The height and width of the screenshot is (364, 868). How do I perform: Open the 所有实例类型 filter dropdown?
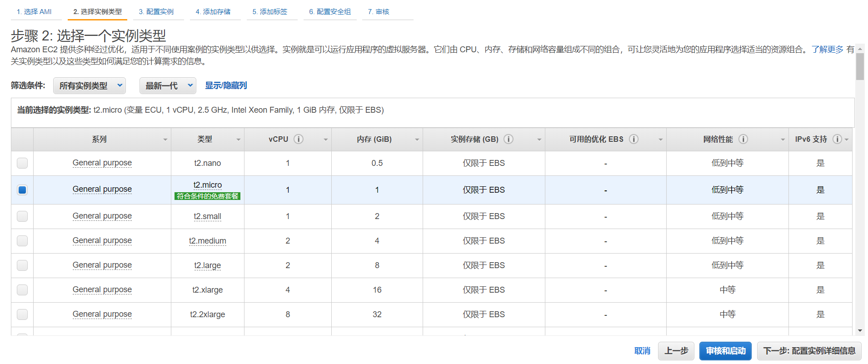click(90, 85)
